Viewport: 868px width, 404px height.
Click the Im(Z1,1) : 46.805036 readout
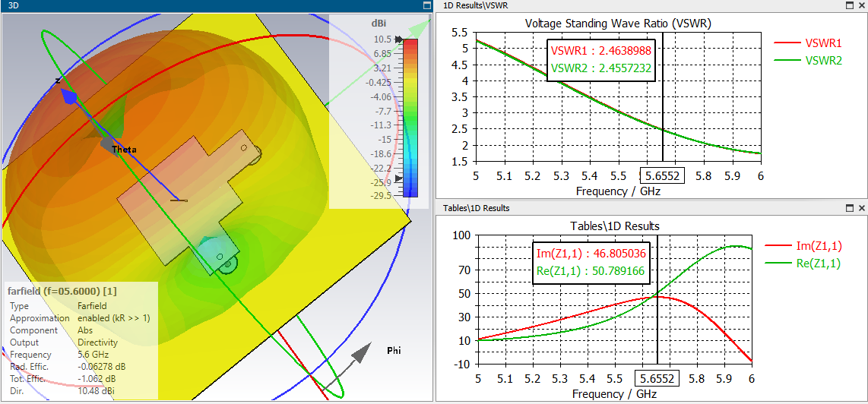[x=591, y=253]
